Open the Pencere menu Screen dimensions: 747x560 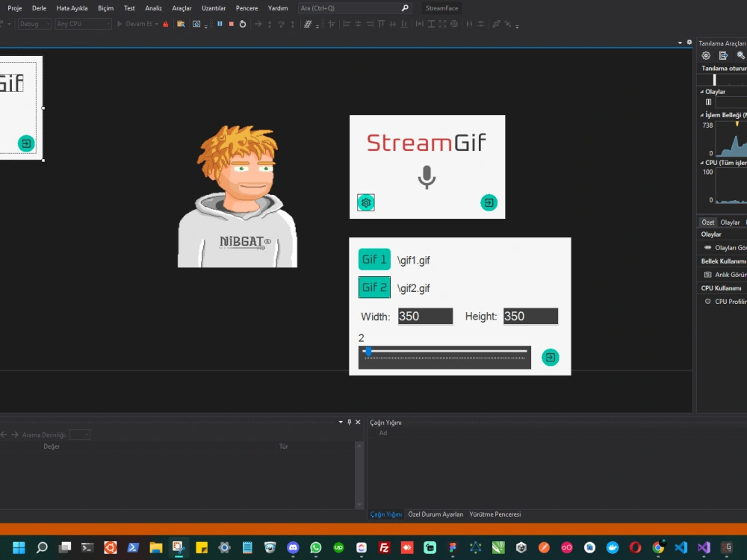pos(247,8)
